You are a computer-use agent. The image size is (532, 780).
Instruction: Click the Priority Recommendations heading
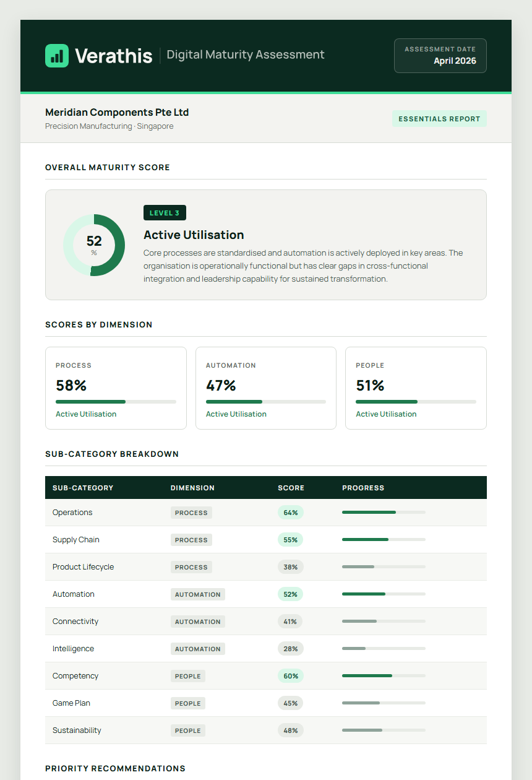point(115,768)
